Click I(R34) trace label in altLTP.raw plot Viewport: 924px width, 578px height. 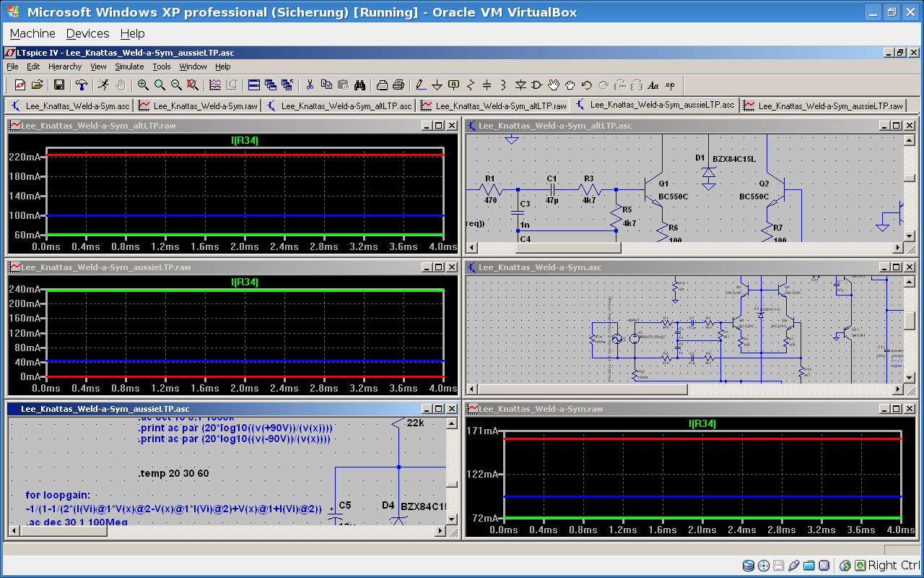click(245, 140)
